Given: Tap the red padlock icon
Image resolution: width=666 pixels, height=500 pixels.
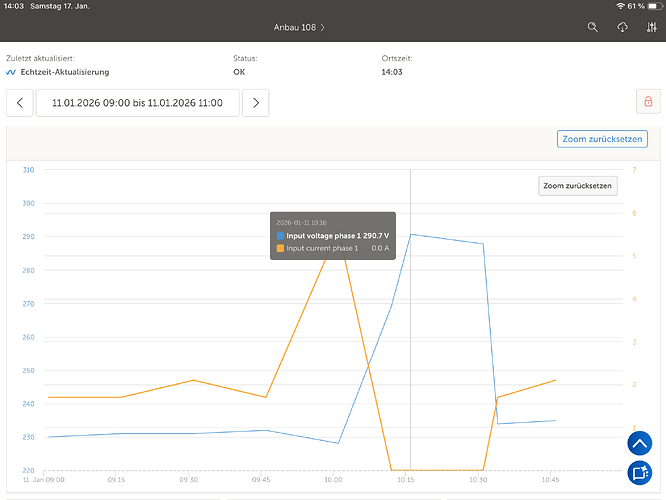Looking at the screenshot, I should [647, 102].
